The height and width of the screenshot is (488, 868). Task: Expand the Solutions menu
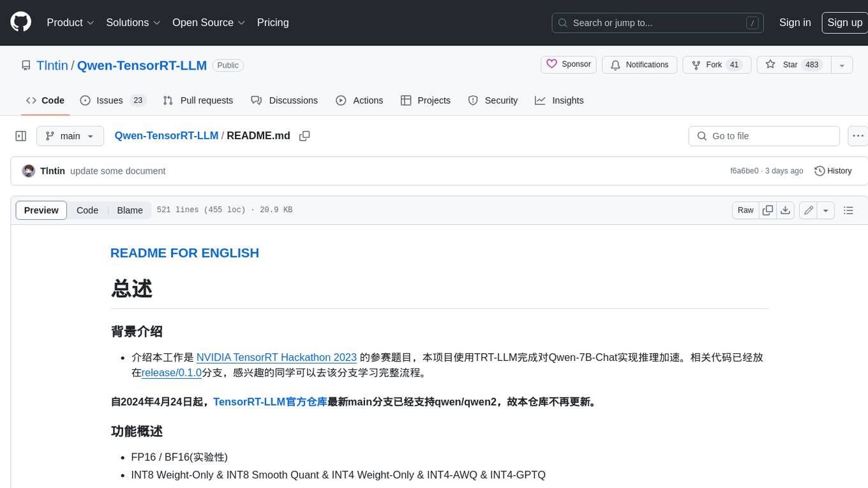click(133, 22)
